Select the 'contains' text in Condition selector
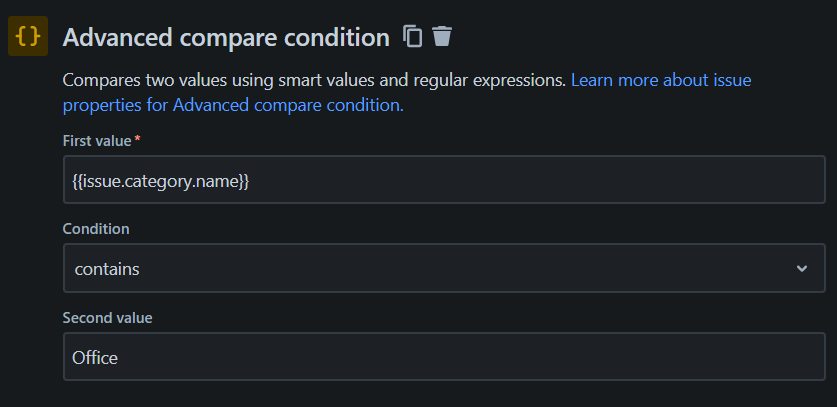The image size is (837, 407). click(x=107, y=269)
